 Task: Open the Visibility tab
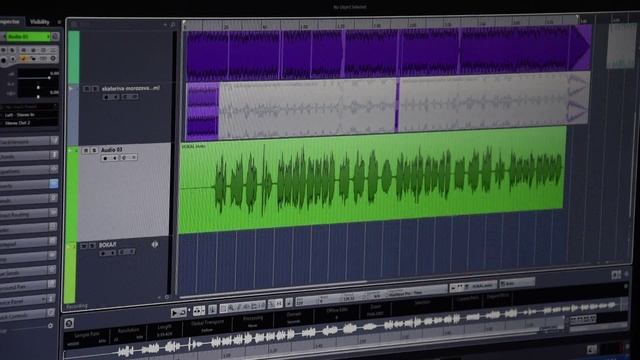pyautogui.click(x=40, y=22)
